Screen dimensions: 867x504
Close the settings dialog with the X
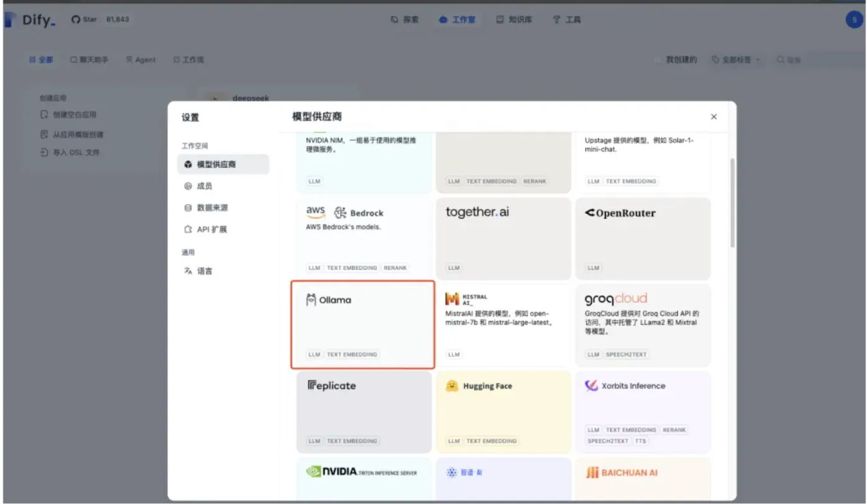(x=713, y=117)
